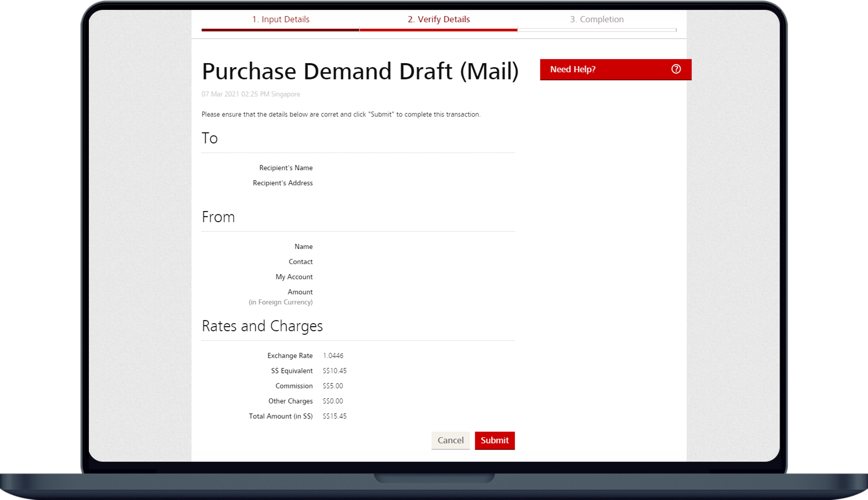The height and width of the screenshot is (500, 868).
Task: Click the instruction sentence about clicking Submit
Action: tap(341, 114)
